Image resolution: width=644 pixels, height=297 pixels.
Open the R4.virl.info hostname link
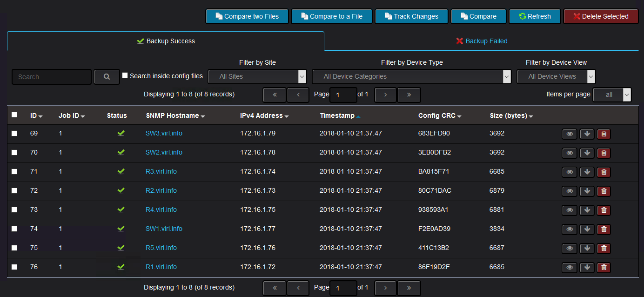(x=161, y=209)
